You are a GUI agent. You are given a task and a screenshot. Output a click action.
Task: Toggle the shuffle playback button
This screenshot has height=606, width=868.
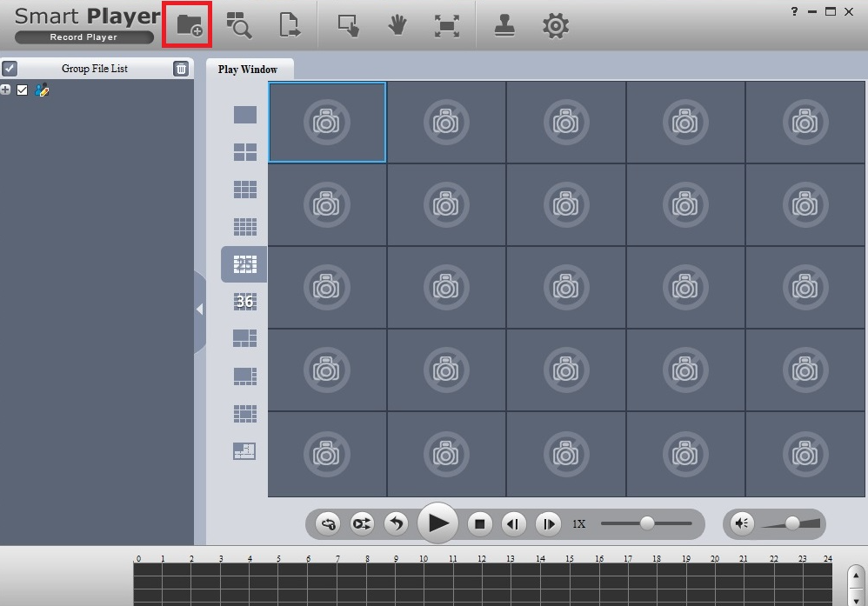(362, 523)
